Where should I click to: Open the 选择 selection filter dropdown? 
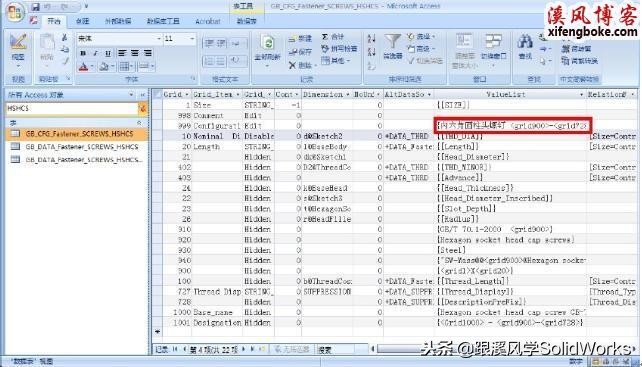421,37
